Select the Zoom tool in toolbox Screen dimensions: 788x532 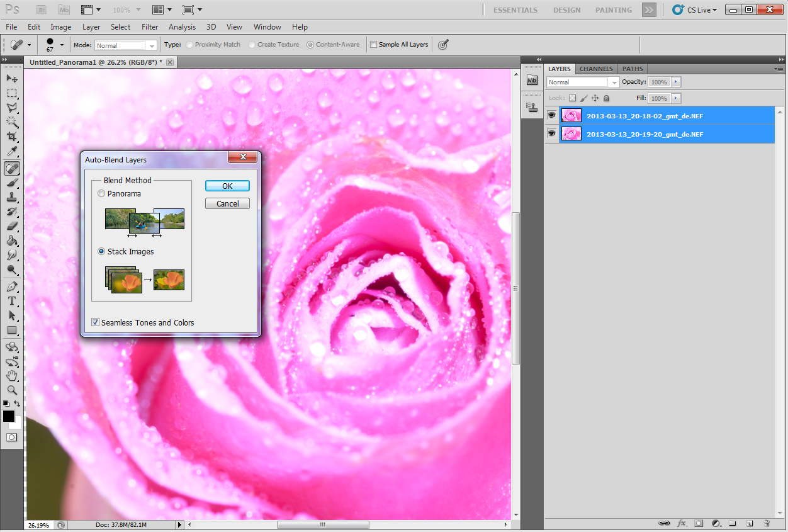click(12, 390)
